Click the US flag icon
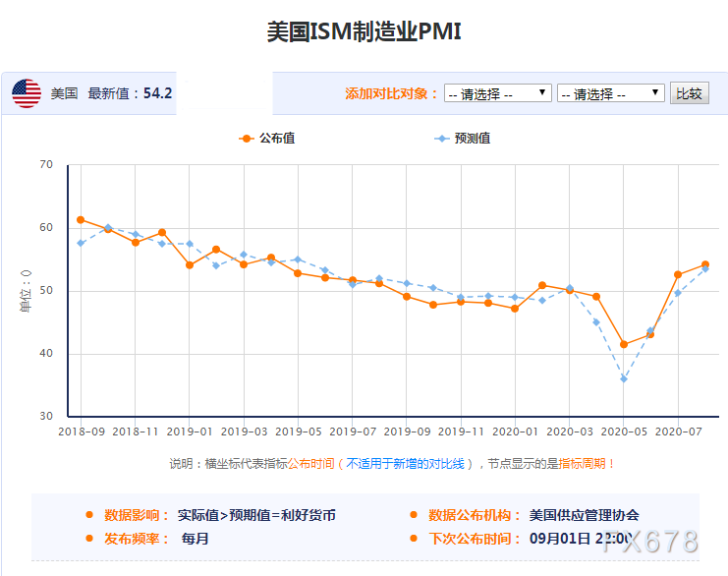The width and height of the screenshot is (728, 576). pos(27,93)
